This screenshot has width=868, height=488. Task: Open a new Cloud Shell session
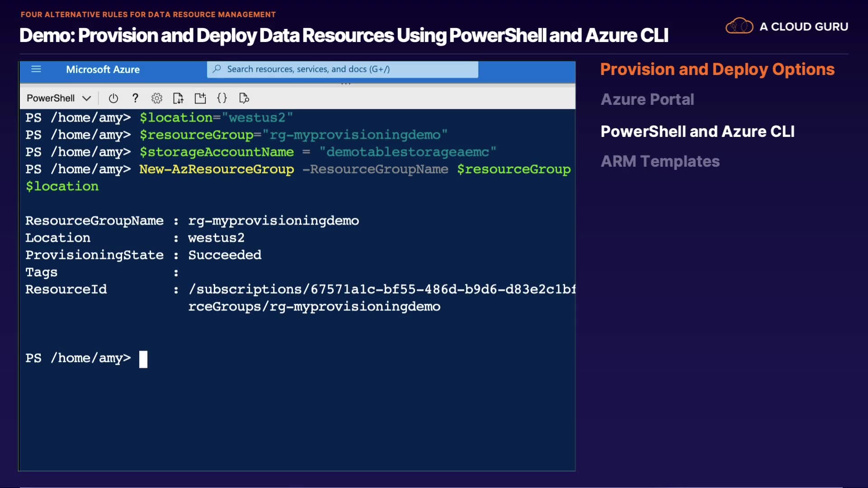200,98
